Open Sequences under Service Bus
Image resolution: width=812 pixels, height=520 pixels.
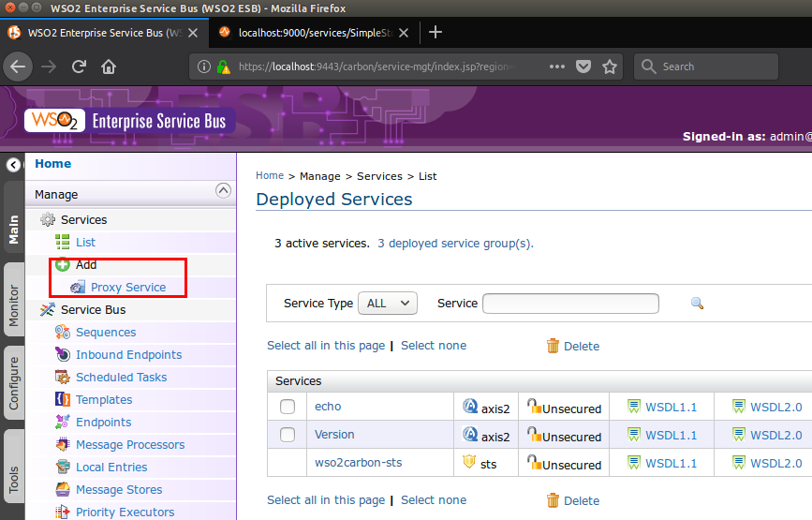[106, 333]
